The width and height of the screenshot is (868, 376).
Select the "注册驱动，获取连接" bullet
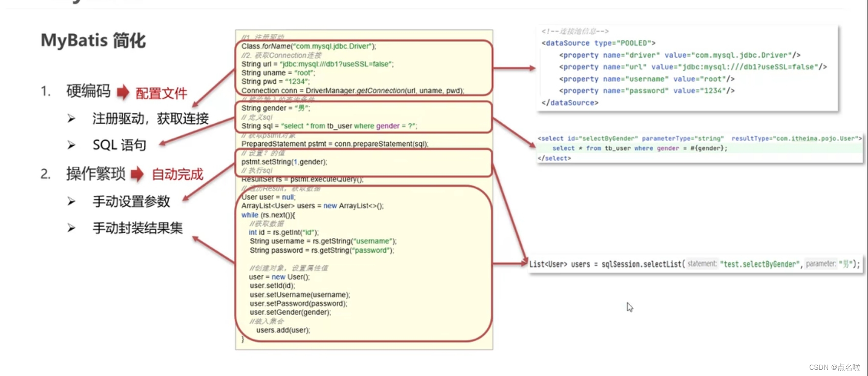[x=150, y=119]
